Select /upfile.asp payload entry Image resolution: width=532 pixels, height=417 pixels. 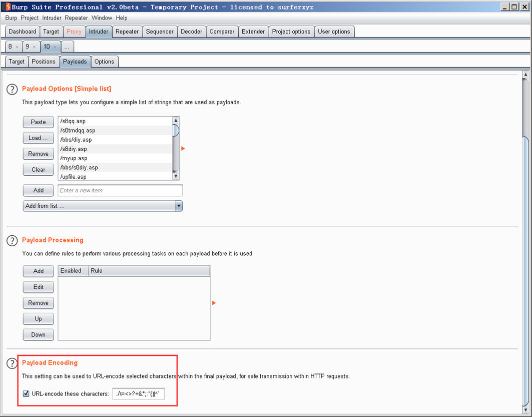tap(115, 176)
